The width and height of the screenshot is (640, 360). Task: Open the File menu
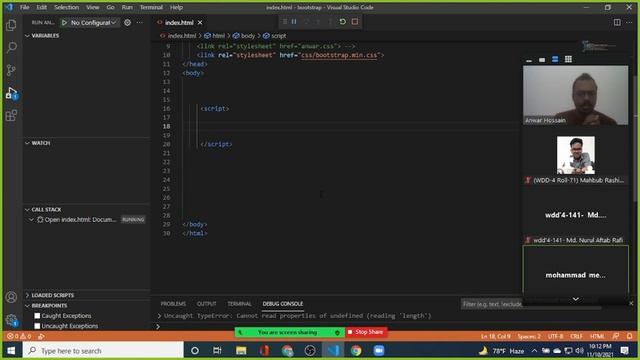[x=24, y=7]
